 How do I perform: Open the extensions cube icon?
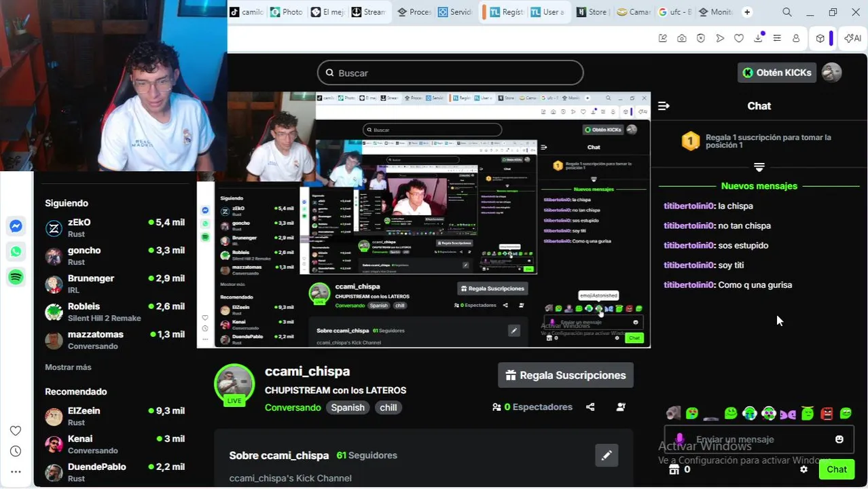(820, 38)
